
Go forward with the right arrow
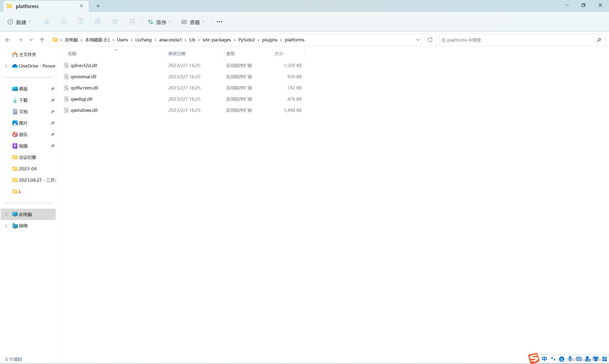(x=20, y=40)
